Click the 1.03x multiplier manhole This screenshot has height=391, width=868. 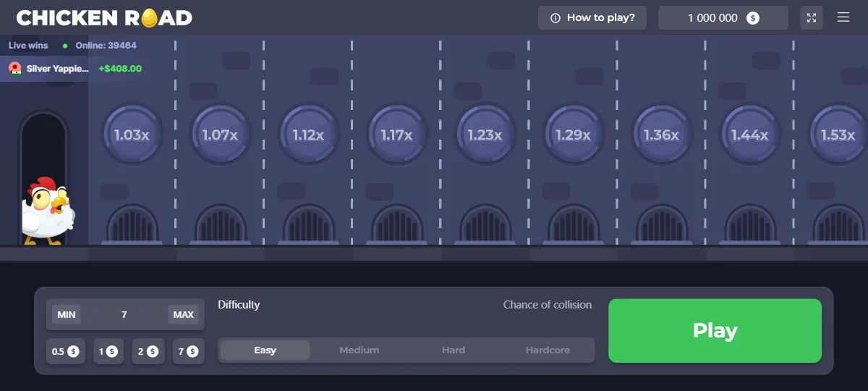(x=132, y=135)
